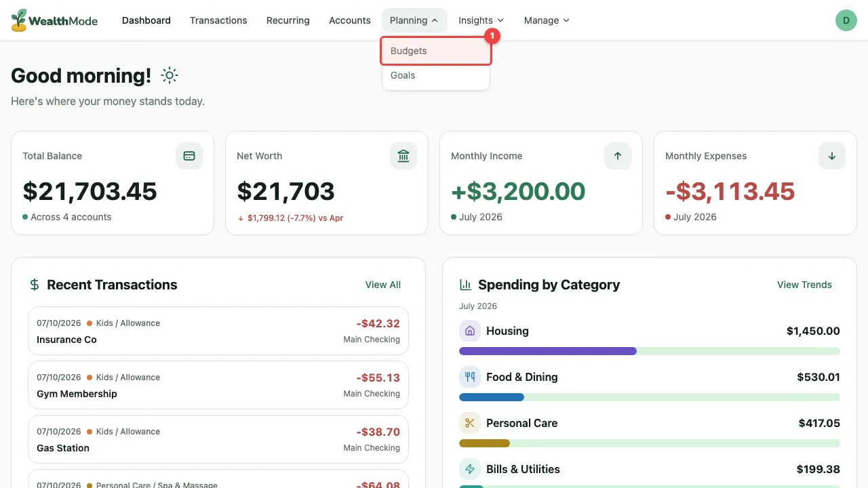Open the Total Balance summary card
868x488 pixels.
[x=113, y=183]
